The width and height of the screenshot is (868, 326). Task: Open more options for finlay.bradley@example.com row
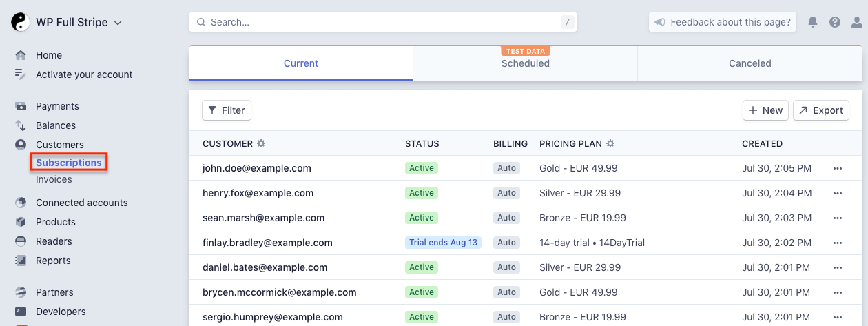point(838,243)
